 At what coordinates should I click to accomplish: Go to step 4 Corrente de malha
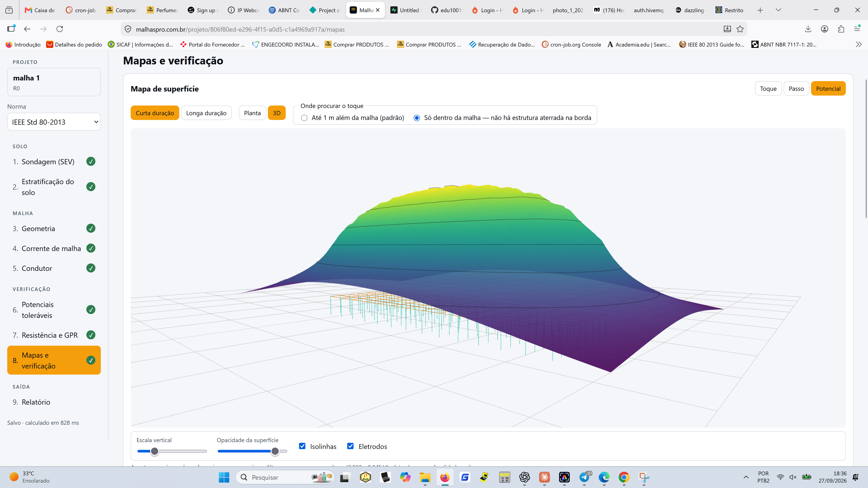coord(54,248)
